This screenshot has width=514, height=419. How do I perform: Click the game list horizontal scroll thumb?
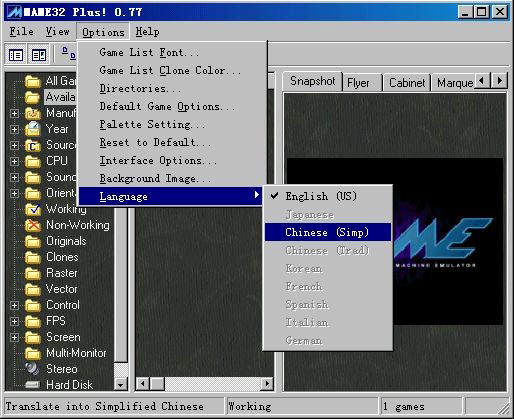157,384
